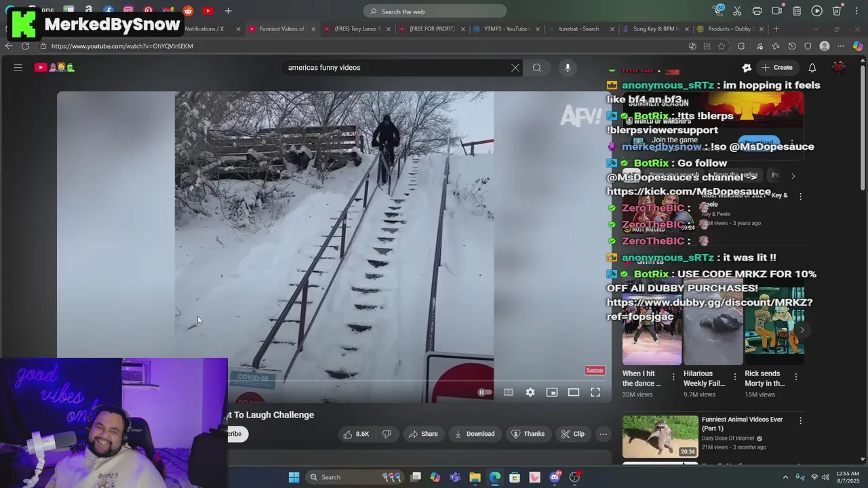Click the Share button under the video
The width and height of the screenshot is (868, 488).
tap(422, 434)
